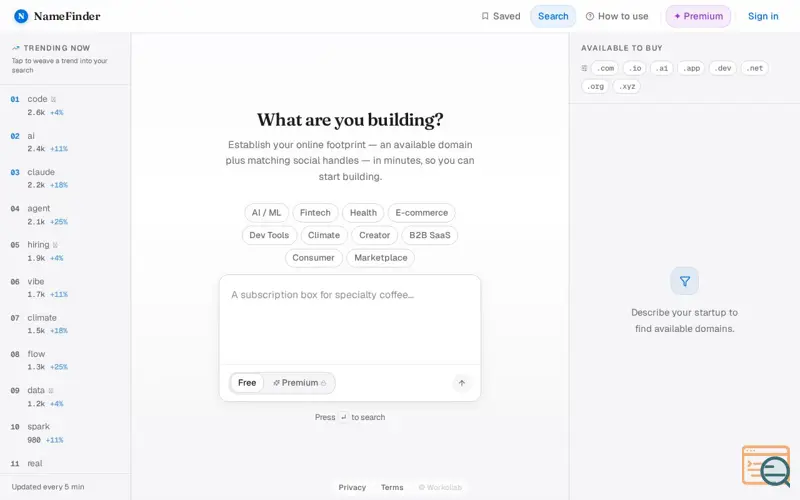Choose the AI / ML category chip
The image size is (800, 500).
(x=266, y=213)
